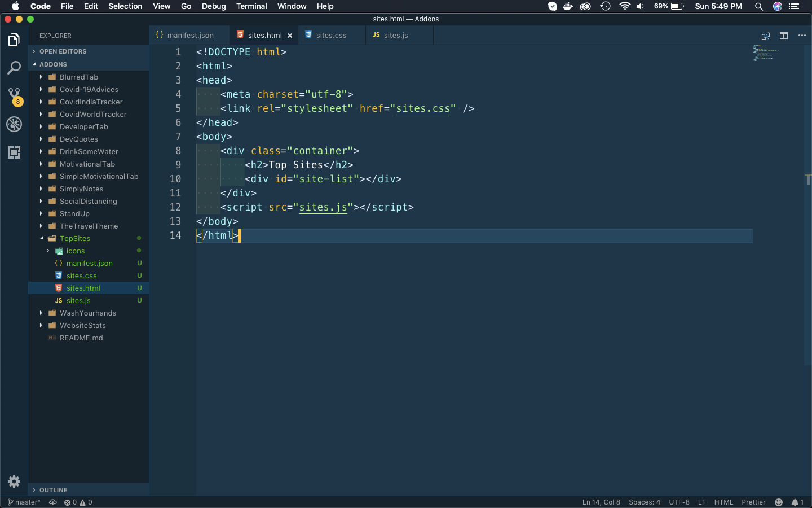Click the Ln 14, Col 8 cursor position
This screenshot has height=508, width=812.
click(x=601, y=502)
